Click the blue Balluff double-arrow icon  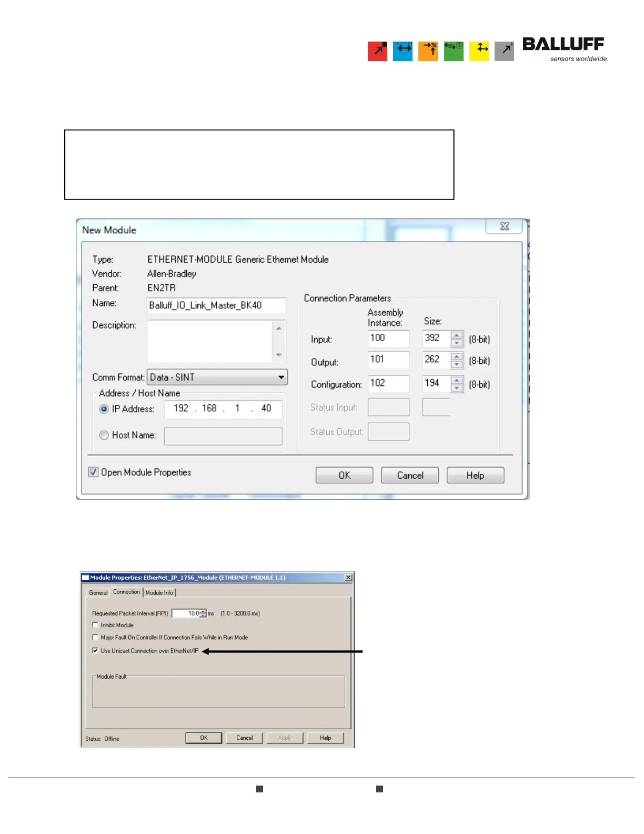pos(403,51)
